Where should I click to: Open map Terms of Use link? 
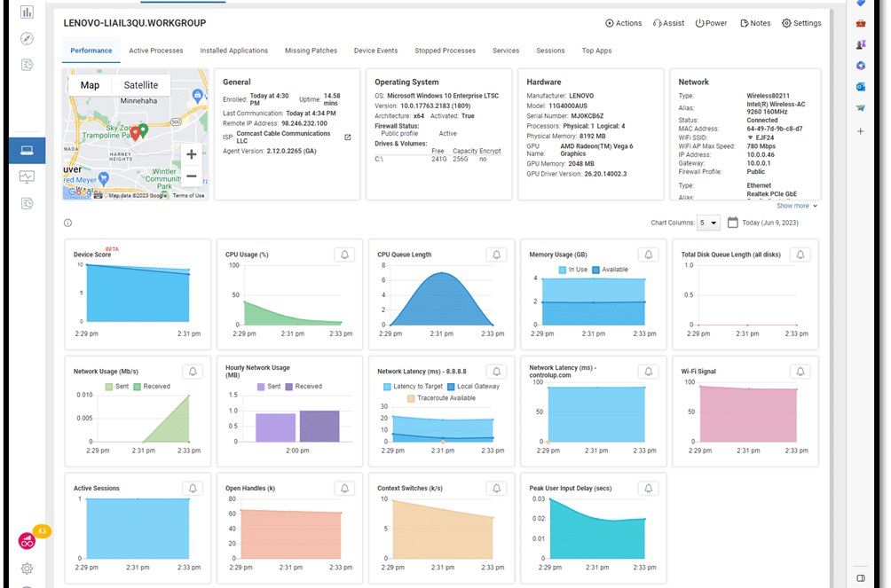[189, 195]
